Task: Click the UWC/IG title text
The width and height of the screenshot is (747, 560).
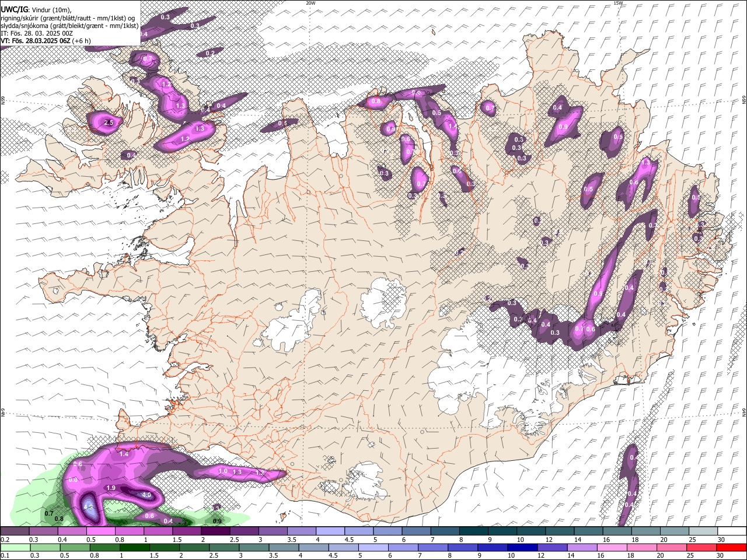Action: tap(14, 9)
